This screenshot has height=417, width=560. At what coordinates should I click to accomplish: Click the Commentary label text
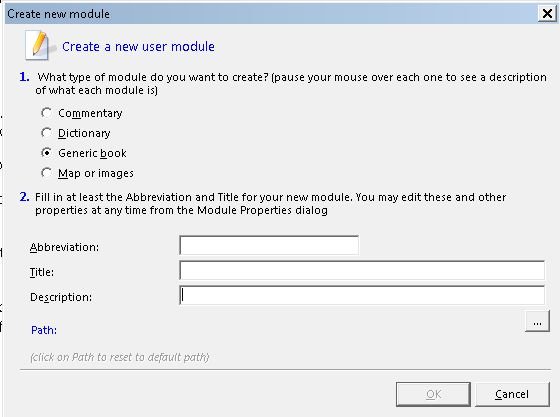[90, 113]
